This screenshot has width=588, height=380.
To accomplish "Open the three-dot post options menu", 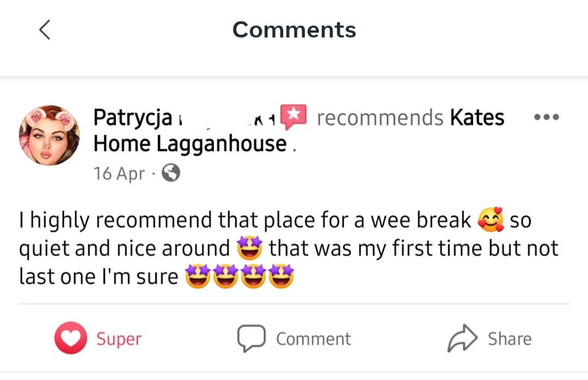I will point(547,117).
